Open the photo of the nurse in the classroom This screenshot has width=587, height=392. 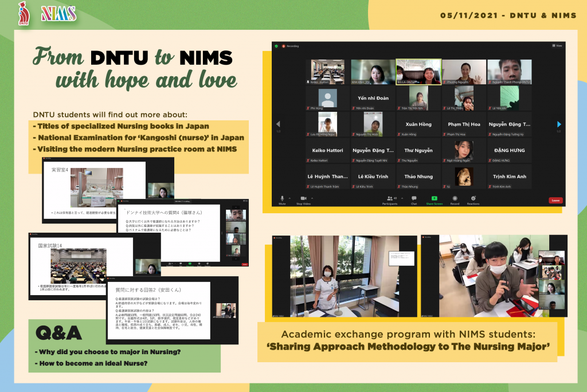pos(345,276)
